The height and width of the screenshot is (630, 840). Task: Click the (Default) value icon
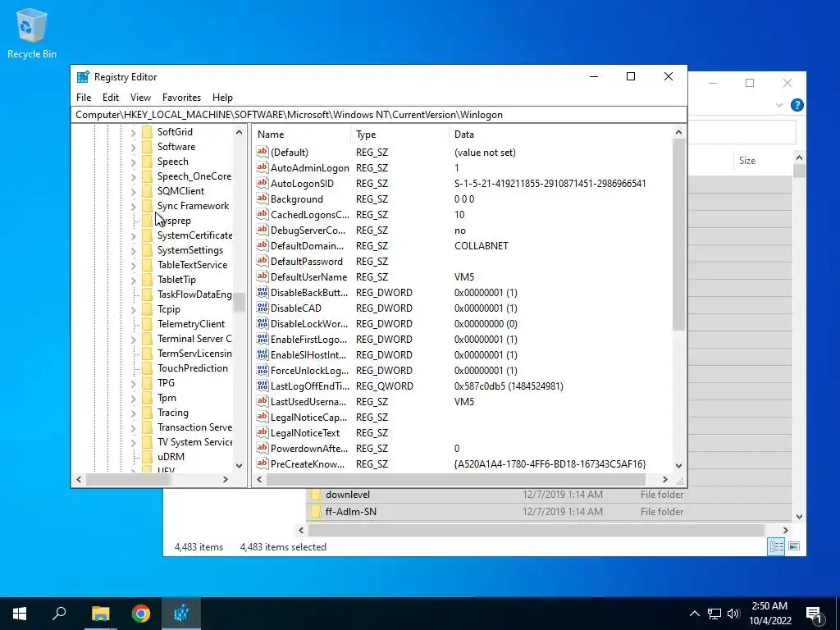point(262,152)
